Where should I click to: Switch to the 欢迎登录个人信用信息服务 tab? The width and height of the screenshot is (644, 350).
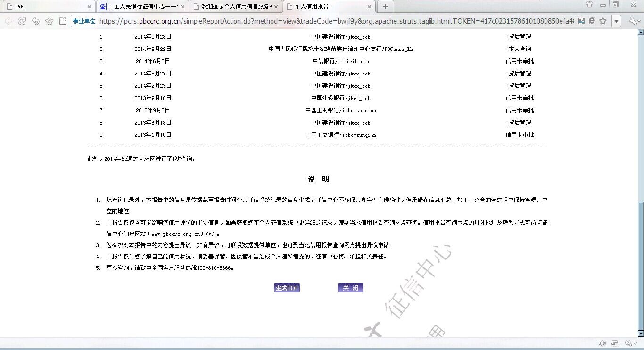click(236, 7)
